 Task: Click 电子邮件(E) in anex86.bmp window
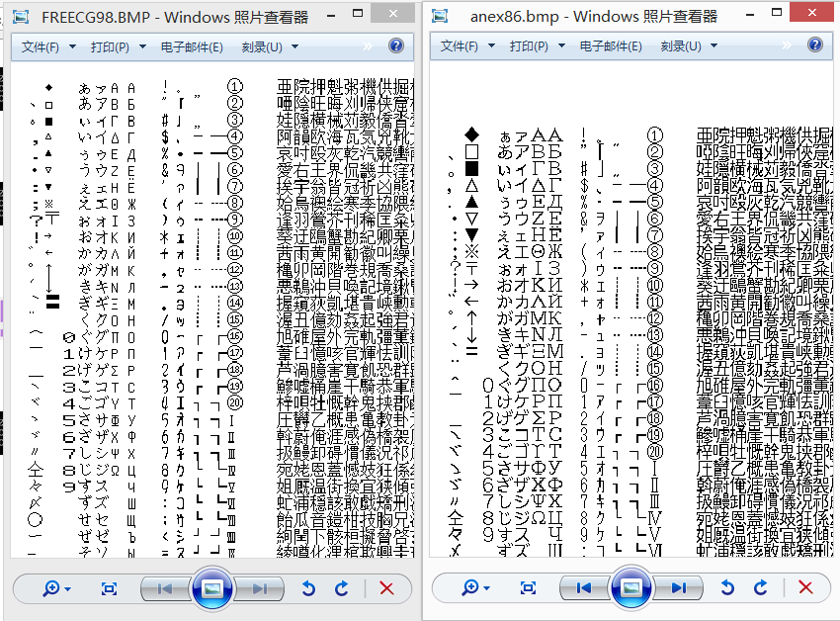tap(611, 46)
